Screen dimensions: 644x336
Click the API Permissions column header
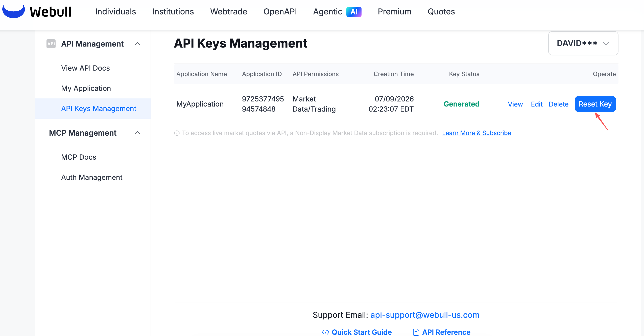tap(316, 74)
